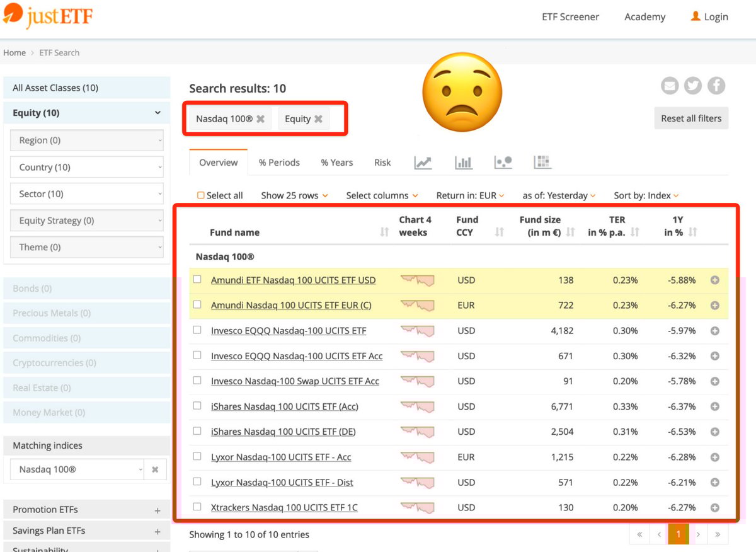Expand the Promotion ETFs section

coord(157,510)
